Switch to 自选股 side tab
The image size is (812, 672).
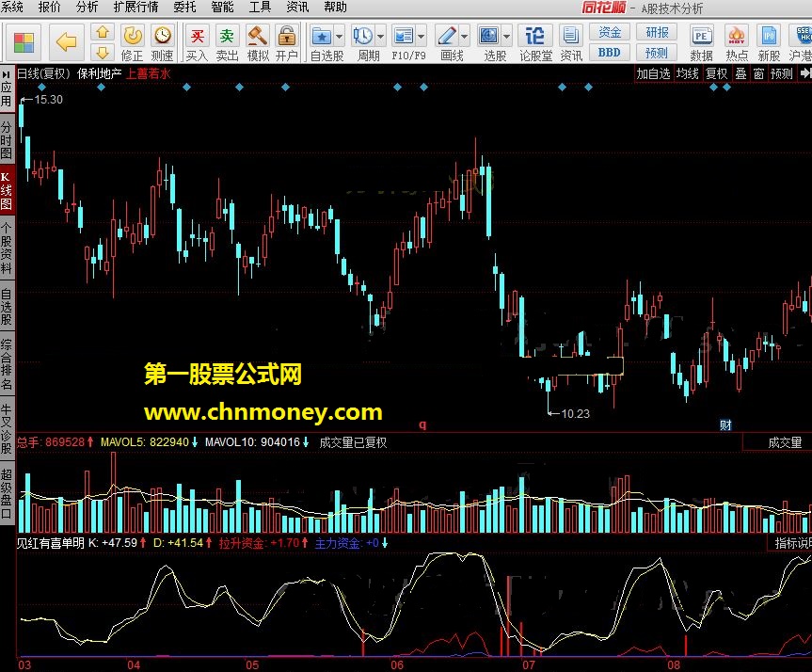tap(7, 306)
